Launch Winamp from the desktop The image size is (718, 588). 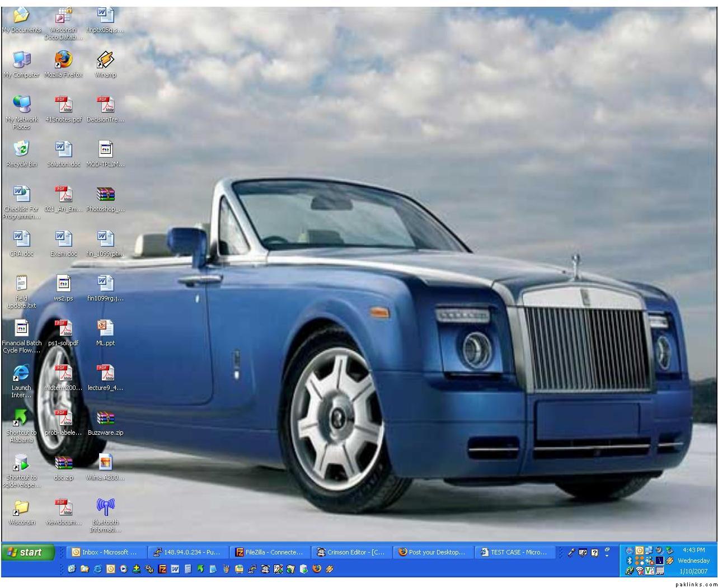point(105,60)
